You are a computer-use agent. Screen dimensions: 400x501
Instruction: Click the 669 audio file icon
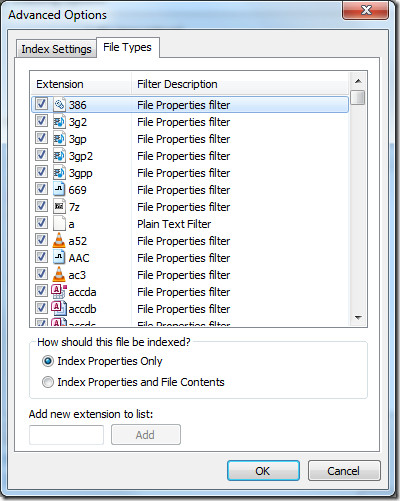pyautogui.click(x=59, y=190)
